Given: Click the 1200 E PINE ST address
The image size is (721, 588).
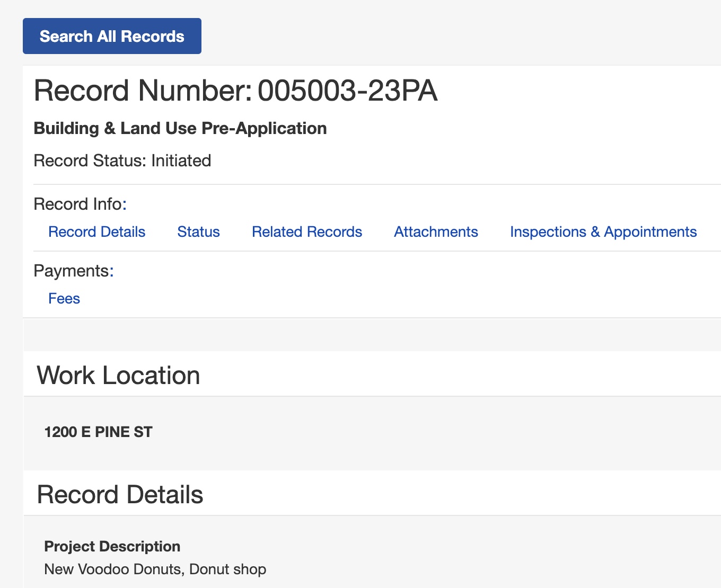Looking at the screenshot, I should coord(98,432).
